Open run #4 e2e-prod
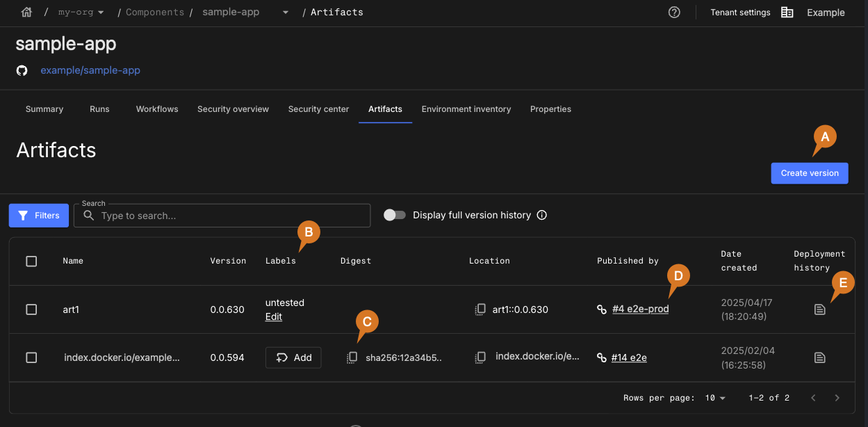This screenshot has width=868, height=427. click(640, 309)
